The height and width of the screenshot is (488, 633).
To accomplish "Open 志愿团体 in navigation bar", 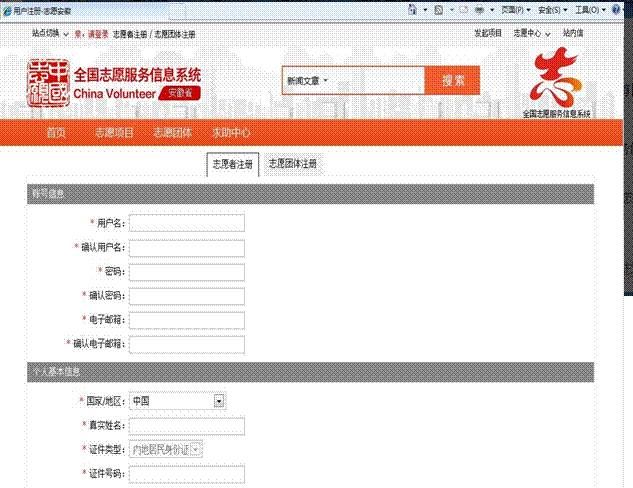I will pos(172,132).
